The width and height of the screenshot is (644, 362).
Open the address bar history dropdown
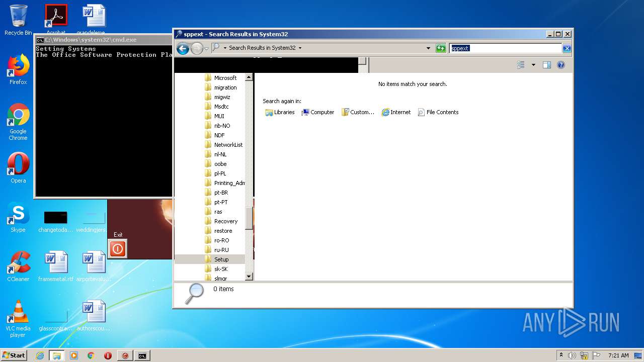[x=428, y=48]
